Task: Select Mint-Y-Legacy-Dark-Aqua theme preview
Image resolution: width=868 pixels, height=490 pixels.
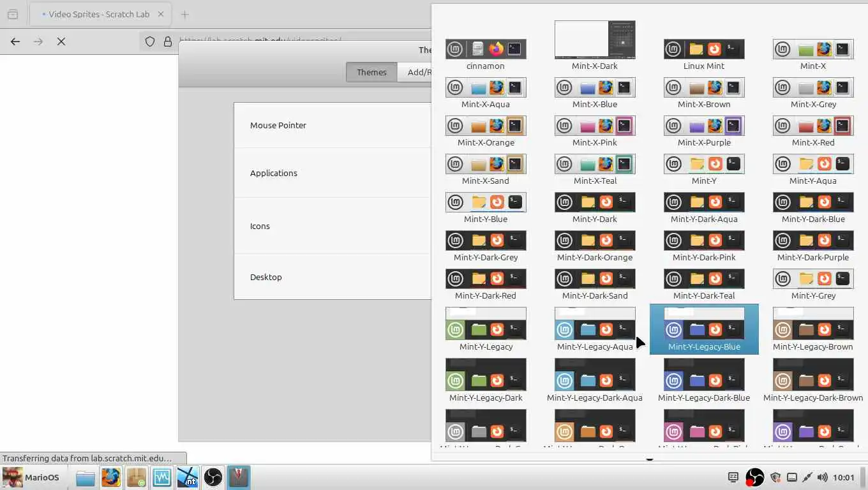Action: [x=595, y=375]
